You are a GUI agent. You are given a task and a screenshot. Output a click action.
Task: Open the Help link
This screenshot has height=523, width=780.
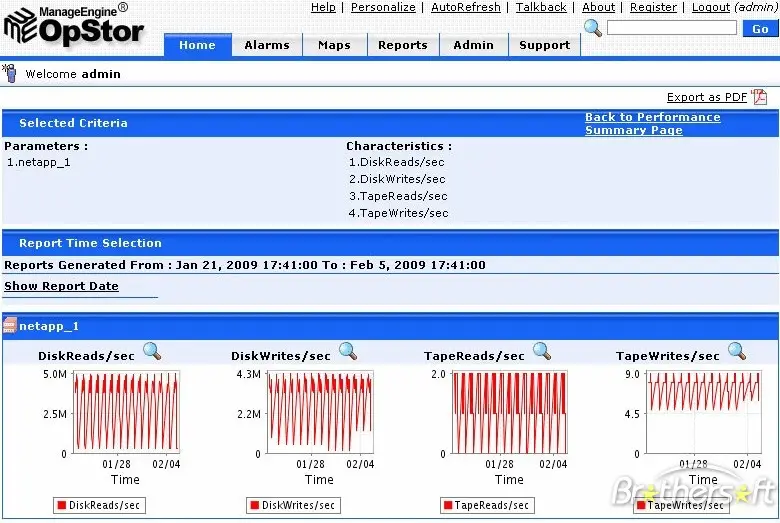(323, 7)
